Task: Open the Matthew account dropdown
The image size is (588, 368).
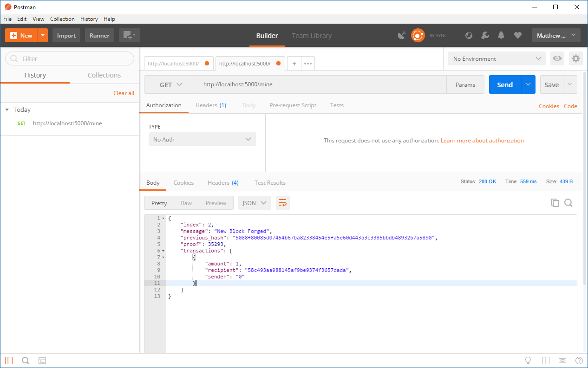Action: click(x=556, y=35)
